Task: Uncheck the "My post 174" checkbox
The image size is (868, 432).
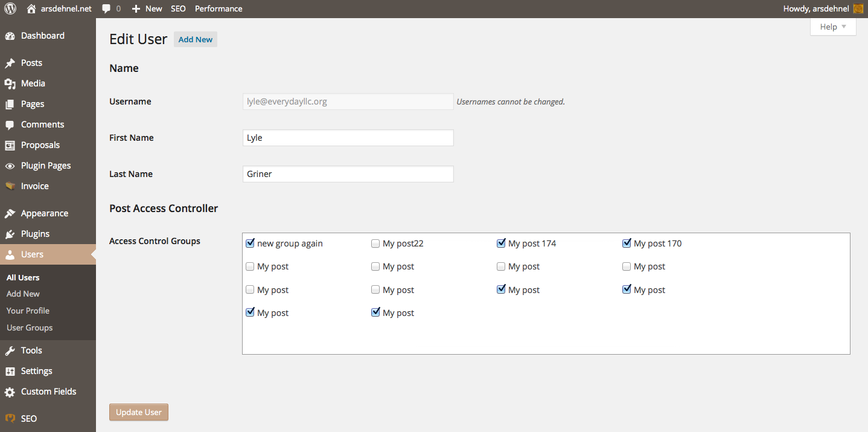Action: point(501,243)
